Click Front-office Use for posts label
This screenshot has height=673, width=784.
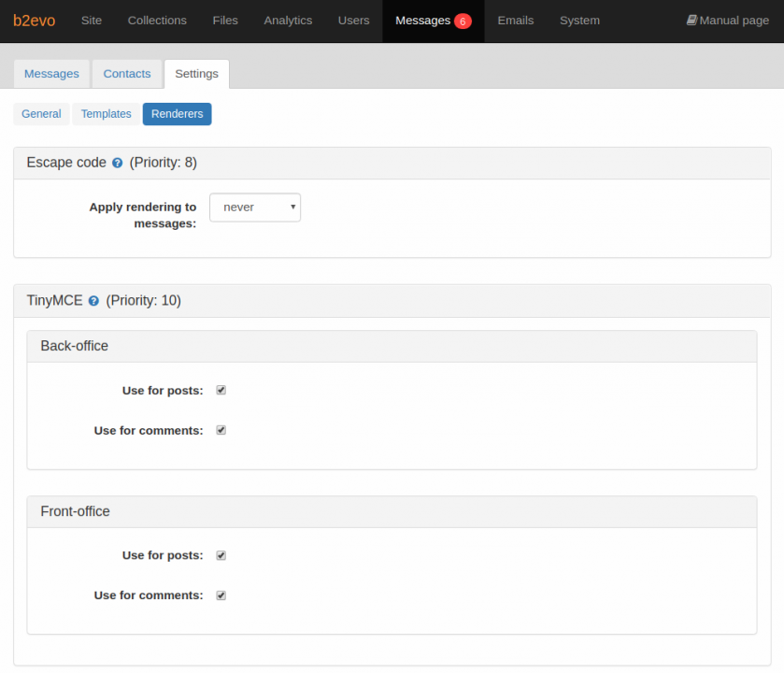coord(163,555)
